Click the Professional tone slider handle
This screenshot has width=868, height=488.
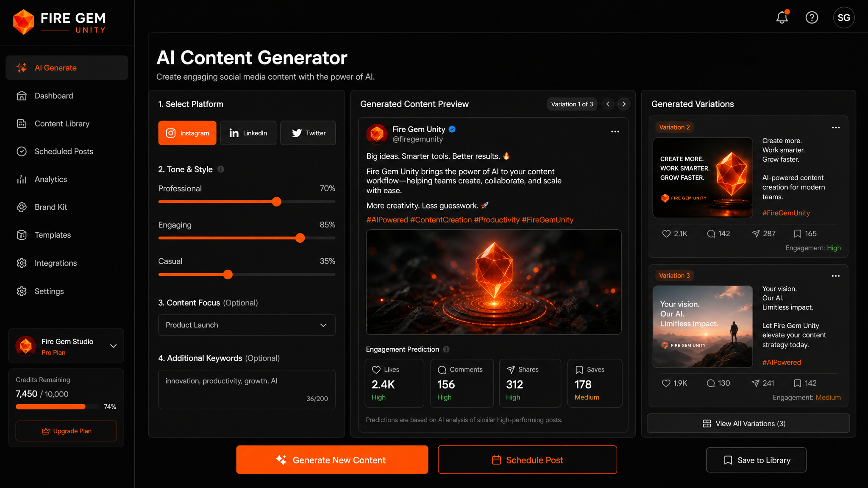pyautogui.click(x=277, y=202)
